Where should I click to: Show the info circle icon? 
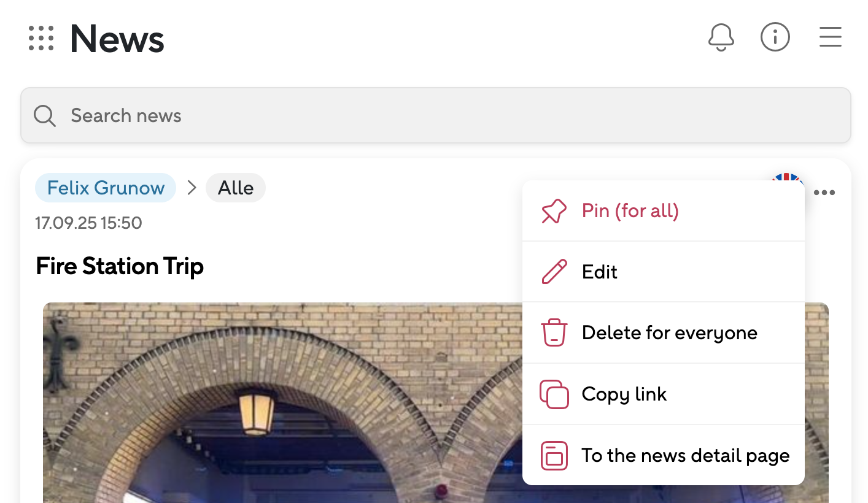[775, 38]
